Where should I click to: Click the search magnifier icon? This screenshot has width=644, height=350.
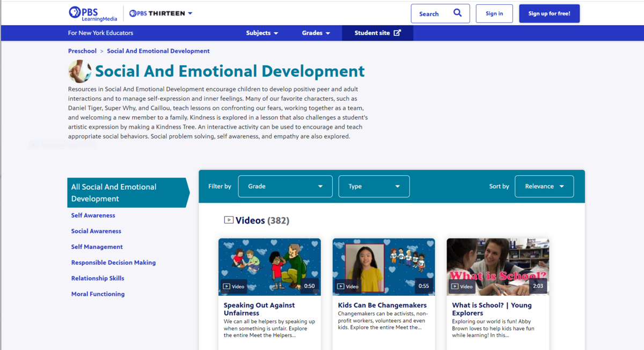pyautogui.click(x=457, y=13)
